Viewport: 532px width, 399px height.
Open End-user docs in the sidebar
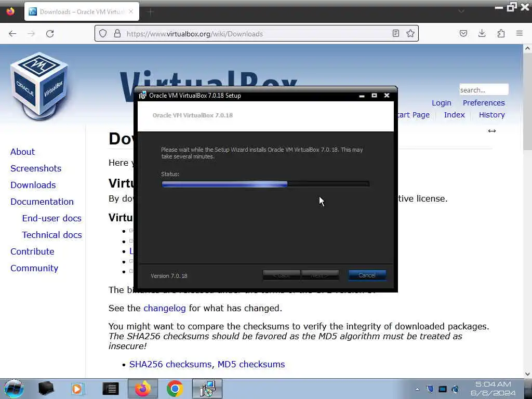click(51, 218)
